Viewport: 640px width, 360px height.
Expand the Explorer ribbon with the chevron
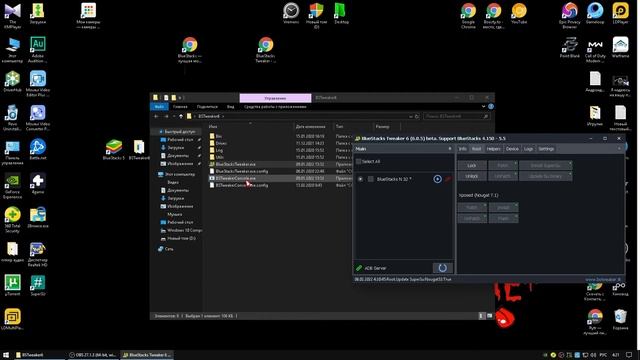(483, 107)
